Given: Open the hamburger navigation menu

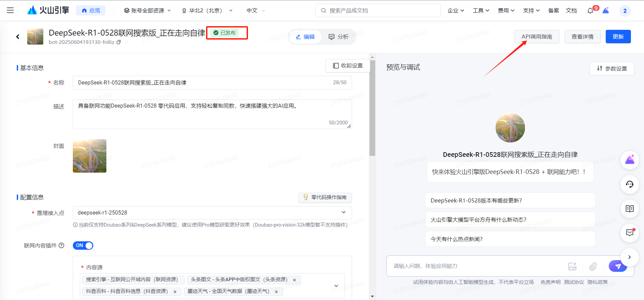Looking at the screenshot, I should point(10,10).
